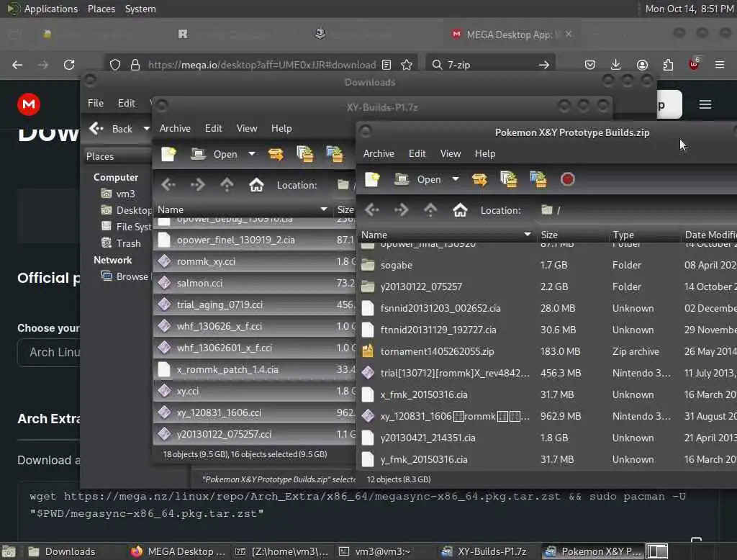Click New archive icon in XY-Builds-P1.7z window

[x=168, y=154]
